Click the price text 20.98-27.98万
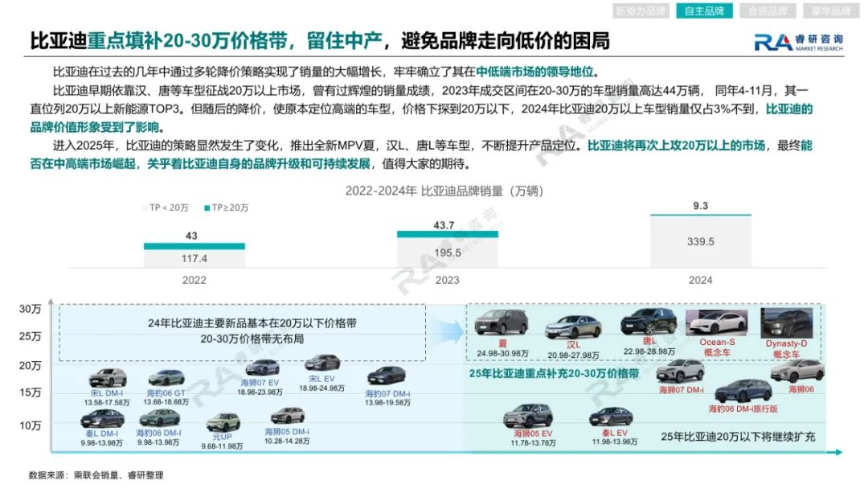868x489 pixels. (x=574, y=355)
